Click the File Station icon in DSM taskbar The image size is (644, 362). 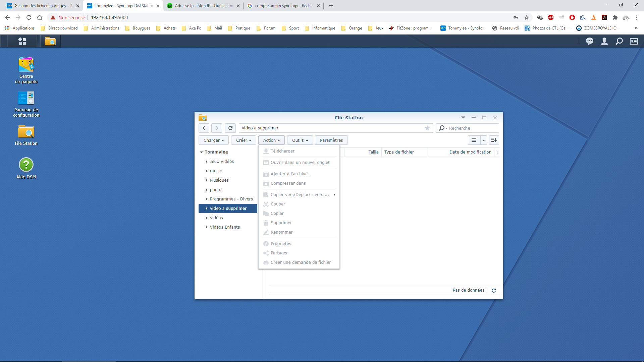click(x=50, y=41)
